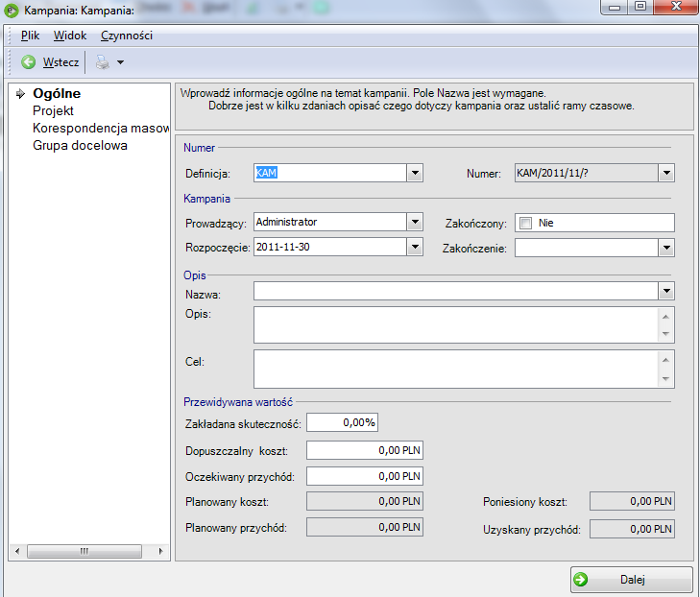Expand the Prowadzący dropdown

pyautogui.click(x=415, y=222)
